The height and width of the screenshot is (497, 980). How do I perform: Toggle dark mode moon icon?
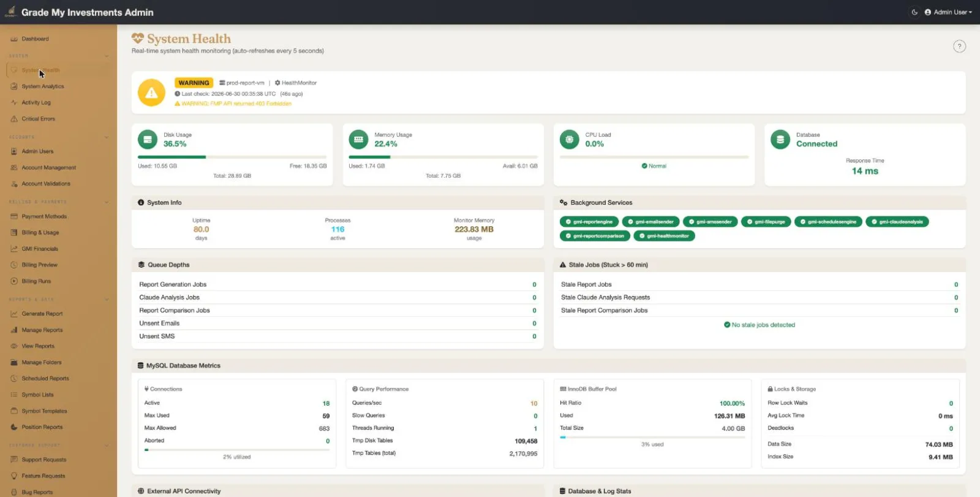(914, 12)
